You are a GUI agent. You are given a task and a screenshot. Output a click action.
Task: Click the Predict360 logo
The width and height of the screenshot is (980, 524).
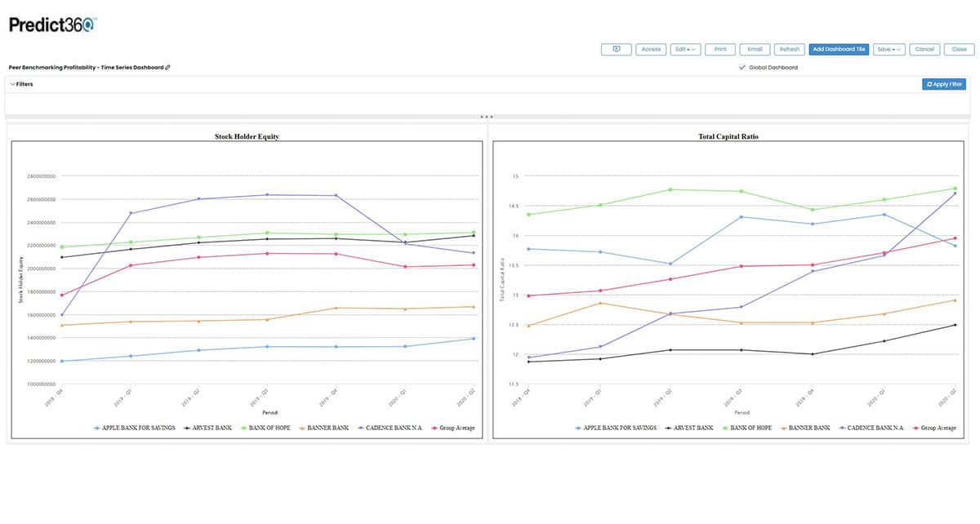coord(51,24)
